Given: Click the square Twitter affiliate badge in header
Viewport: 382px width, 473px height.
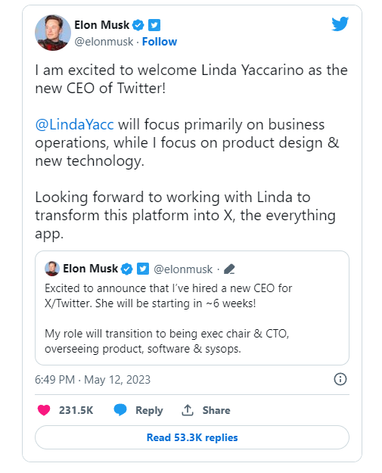Looking at the screenshot, I should coord(154,25).
